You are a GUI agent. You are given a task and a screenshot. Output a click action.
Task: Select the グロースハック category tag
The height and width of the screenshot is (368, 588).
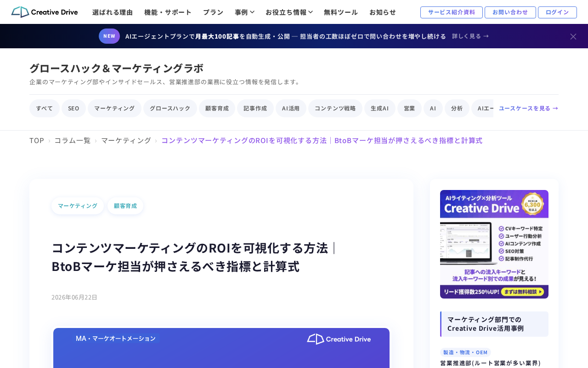pos(170,109)
